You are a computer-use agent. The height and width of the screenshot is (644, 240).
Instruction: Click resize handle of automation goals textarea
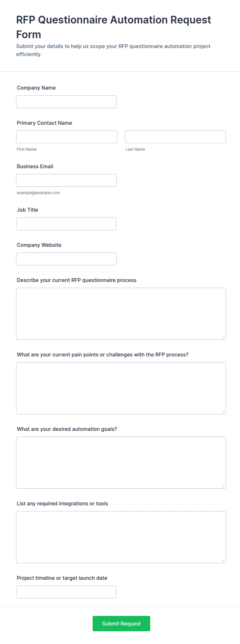click(x=223, y=486)
